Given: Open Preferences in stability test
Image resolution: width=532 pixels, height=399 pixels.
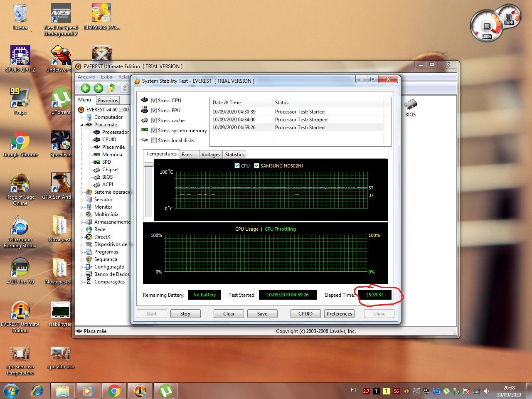Looking at the screenshot, I should (339, 314).
